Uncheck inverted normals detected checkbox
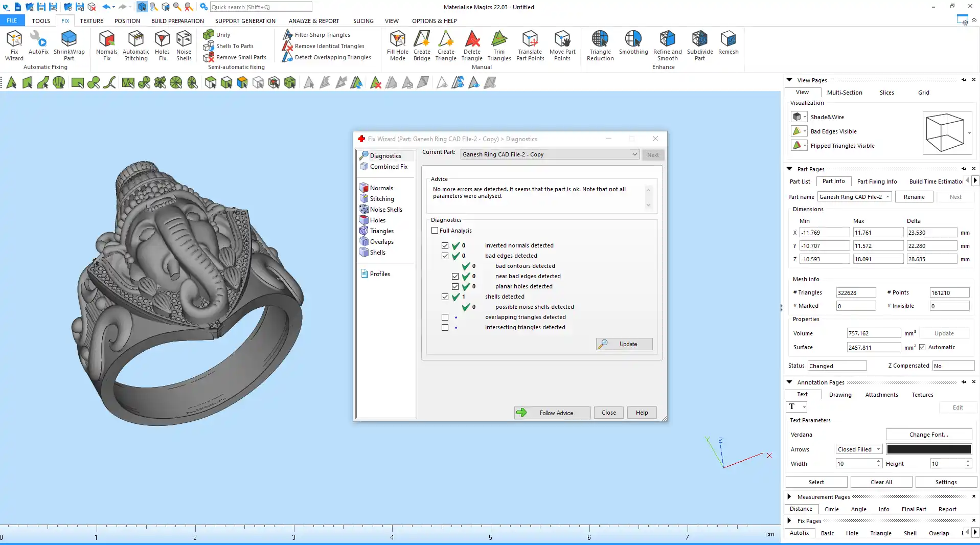The image size is (980, 545). click(x=445, y=245)
